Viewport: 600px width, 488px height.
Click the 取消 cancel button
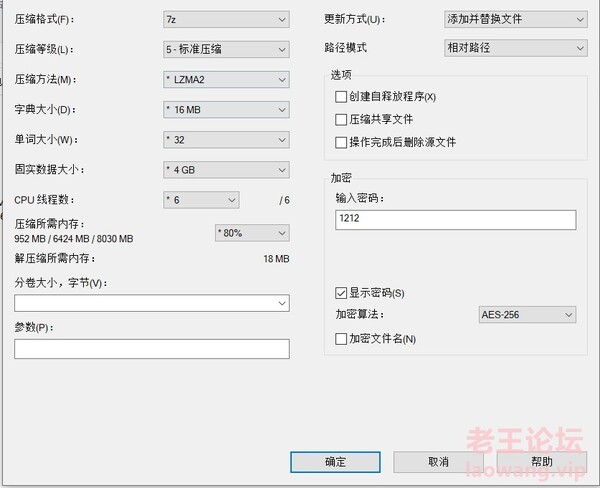[439, 462]
